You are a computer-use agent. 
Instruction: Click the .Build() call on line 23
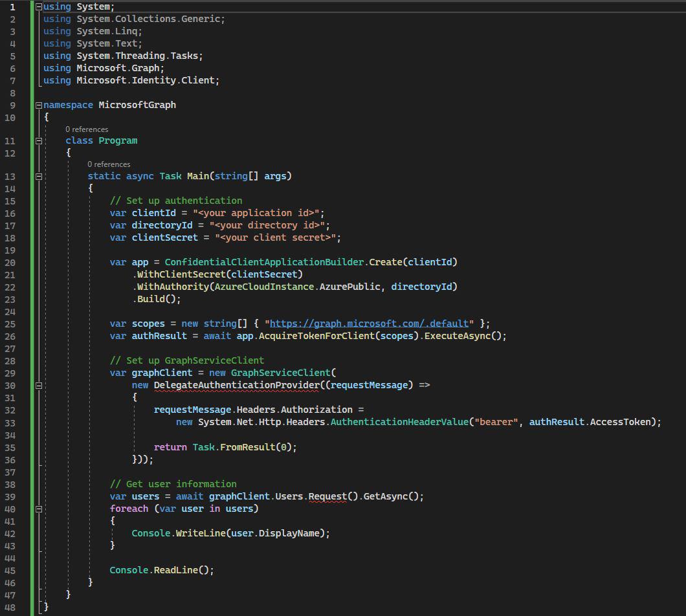(157, 298)
